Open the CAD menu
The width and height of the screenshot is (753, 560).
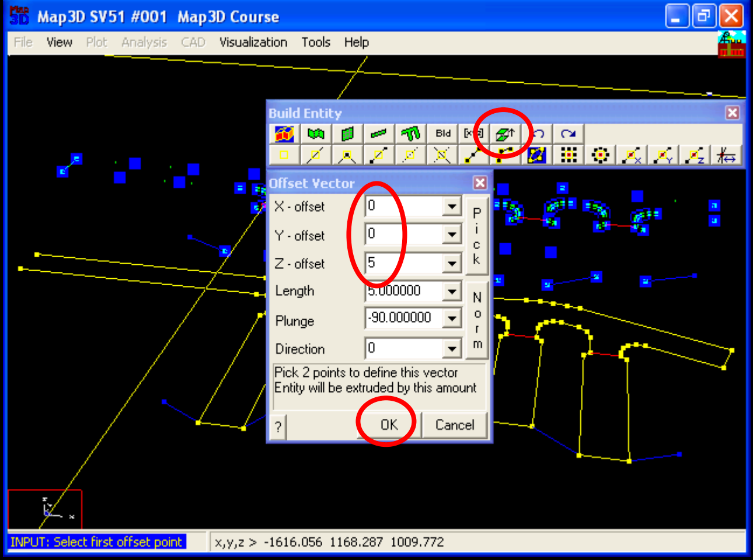tap(193, 43)
